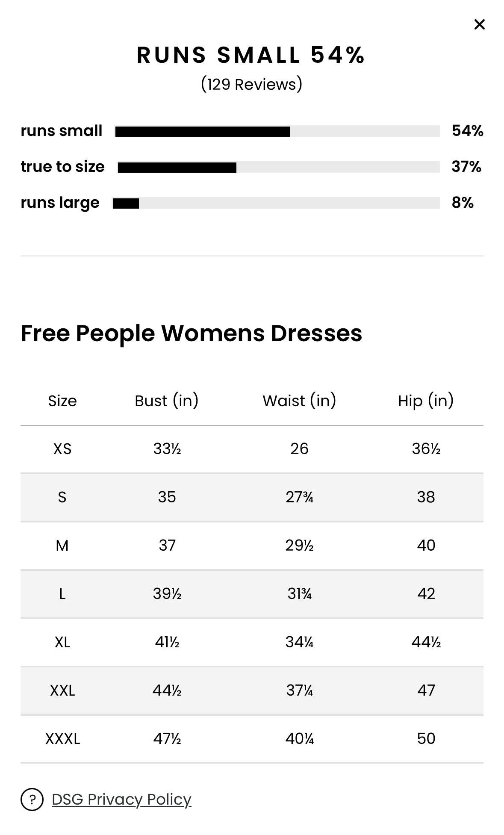Select the XL size row label

point(62,642)
